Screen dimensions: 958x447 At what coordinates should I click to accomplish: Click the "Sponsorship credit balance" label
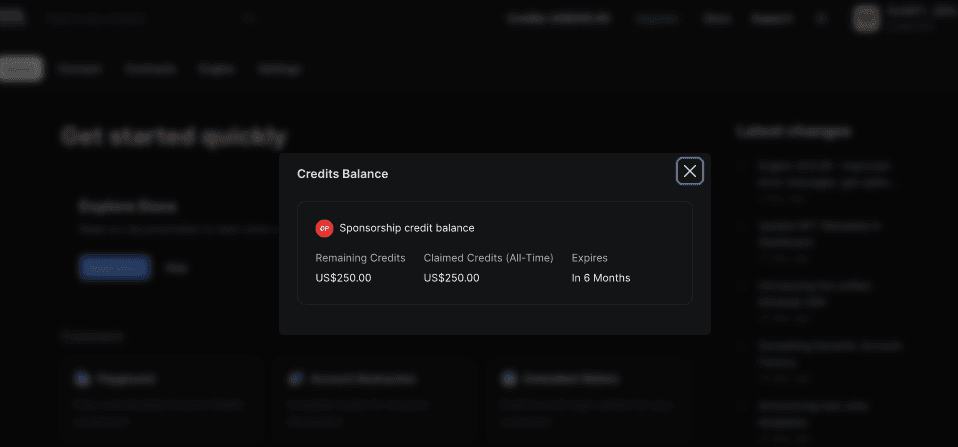coord(407,228)
